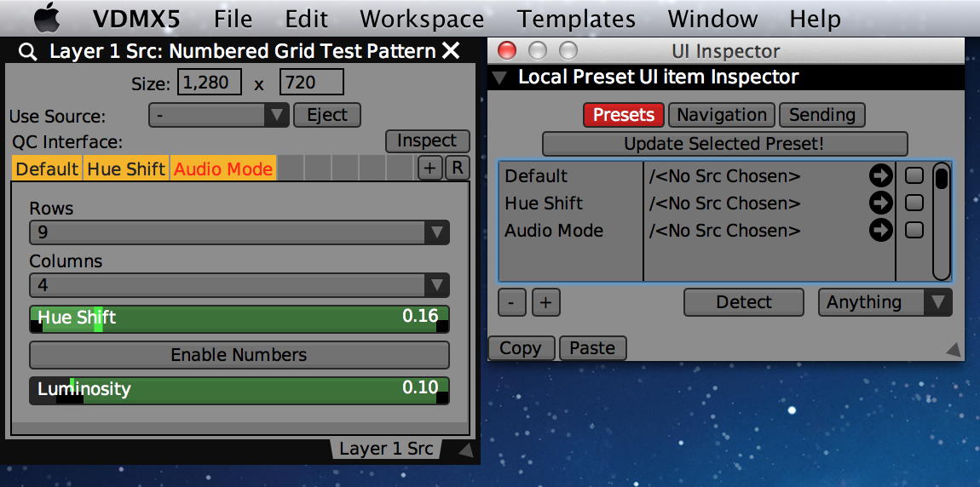Collapse the Local Preset UI item Inspector triangle
The width and height of the screenshot is (980, 487).
tap(500, 78)
